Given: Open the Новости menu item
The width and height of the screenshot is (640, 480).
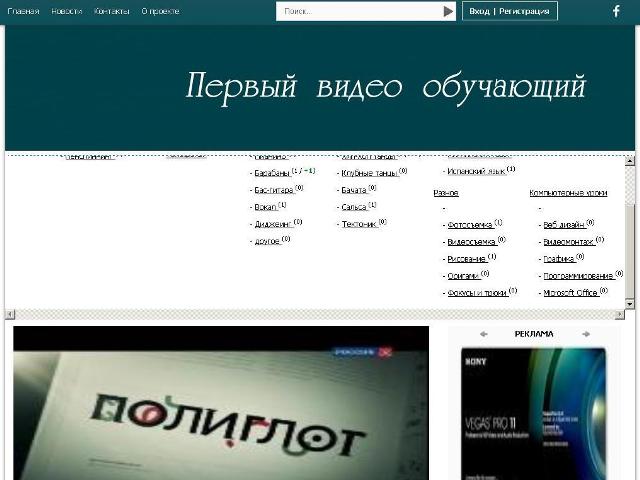Looking at the screenshot, I should pyautogui.click(x=67, y=11).
